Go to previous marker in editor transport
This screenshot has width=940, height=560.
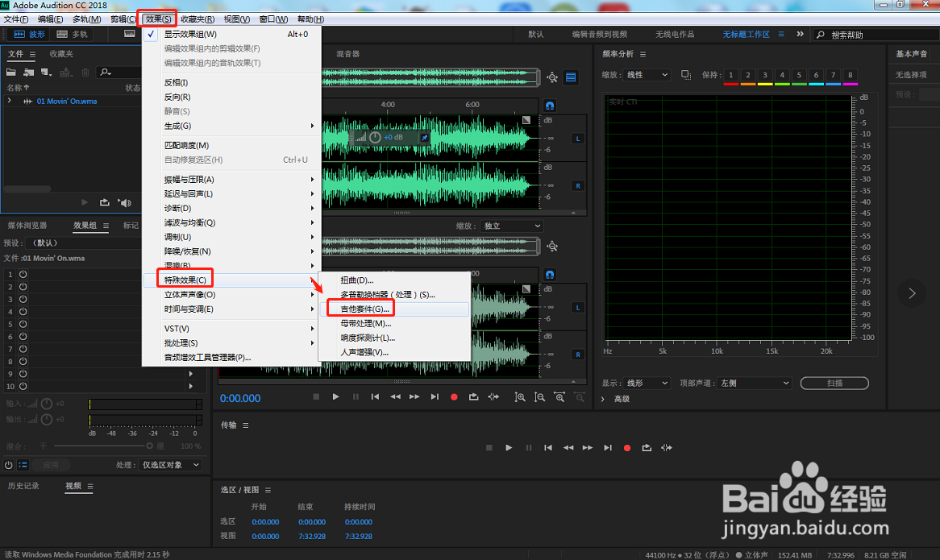tap(376, 397)
